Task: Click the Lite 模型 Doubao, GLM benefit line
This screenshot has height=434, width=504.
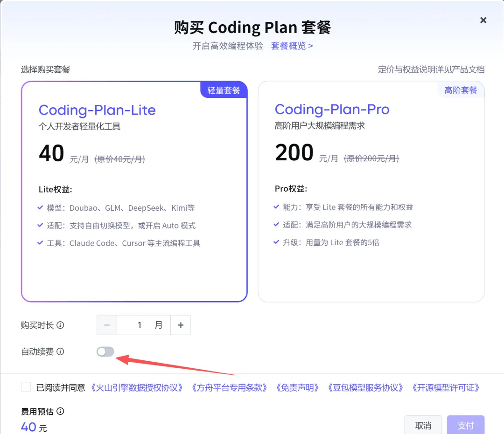Action: pyautogui.click(x=116, y=208)
